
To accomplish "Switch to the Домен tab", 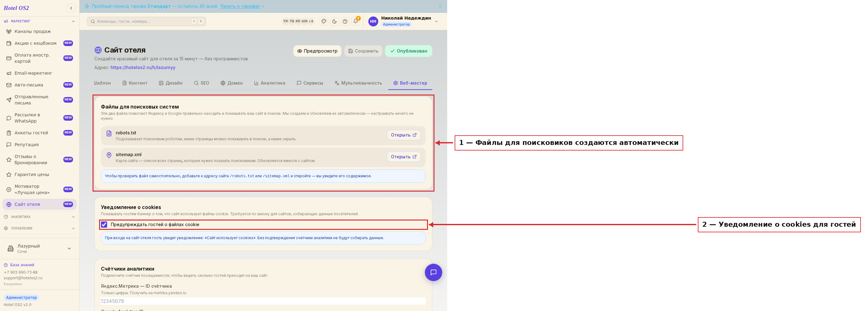I will (231, 83).
